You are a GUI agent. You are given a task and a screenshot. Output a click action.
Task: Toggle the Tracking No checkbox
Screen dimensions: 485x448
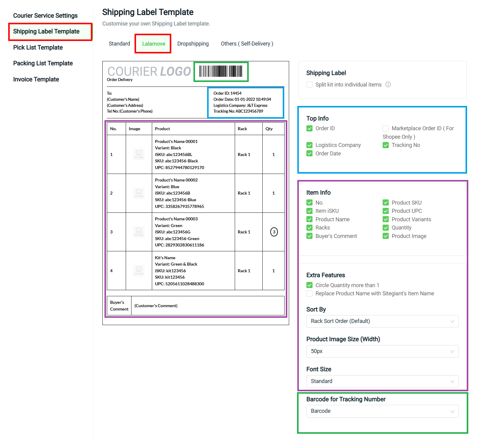[x=386, y=145]
